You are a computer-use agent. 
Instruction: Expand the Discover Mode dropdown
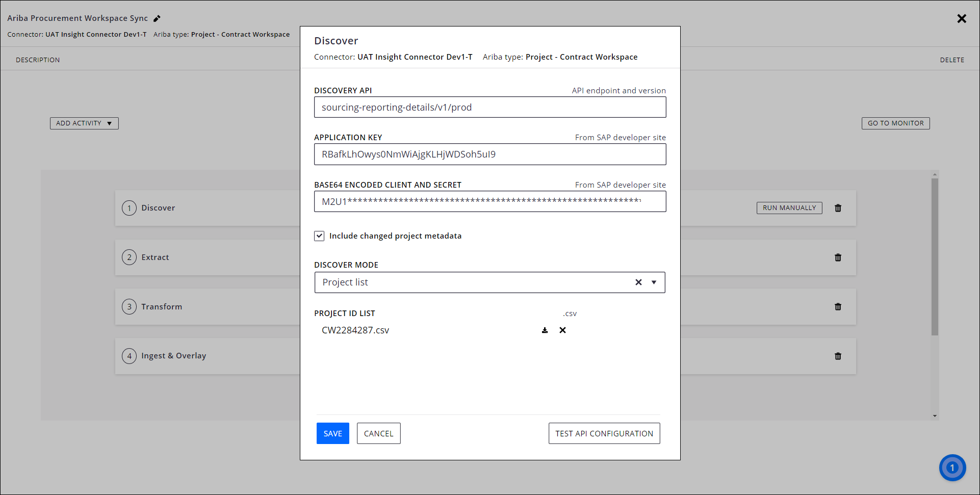pos(654,282)
